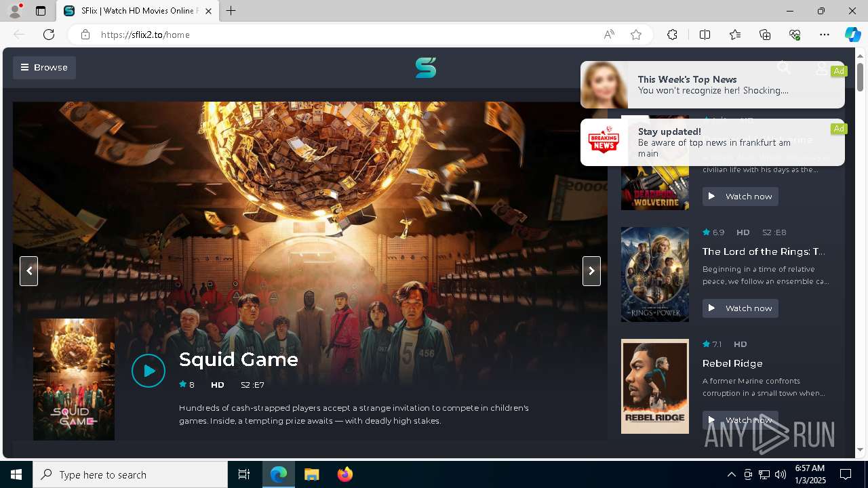Open File Explorer from taskbar
This screenshot has height=488, width=868.
point(311,474)
